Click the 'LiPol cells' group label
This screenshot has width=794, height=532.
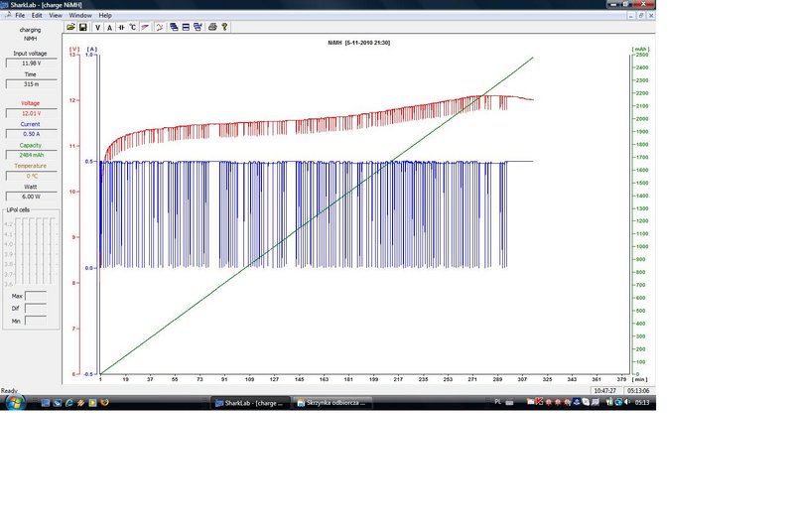tap(18, 210)
